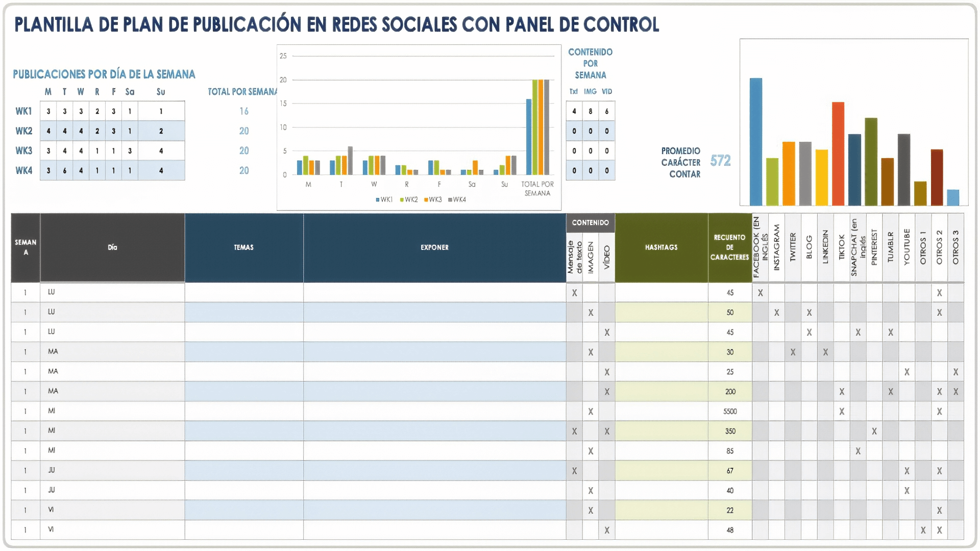Click the TIKTOK column header

(x=842, y=247)
